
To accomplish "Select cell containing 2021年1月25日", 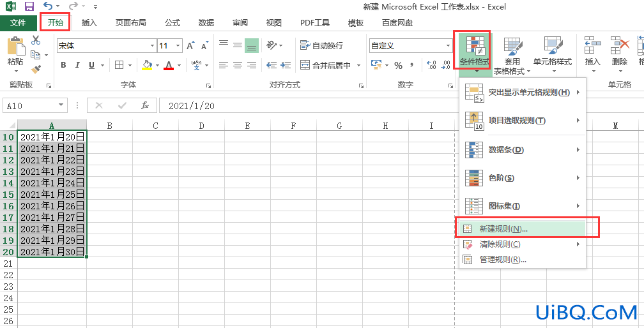I will click(x=52, y=195).
